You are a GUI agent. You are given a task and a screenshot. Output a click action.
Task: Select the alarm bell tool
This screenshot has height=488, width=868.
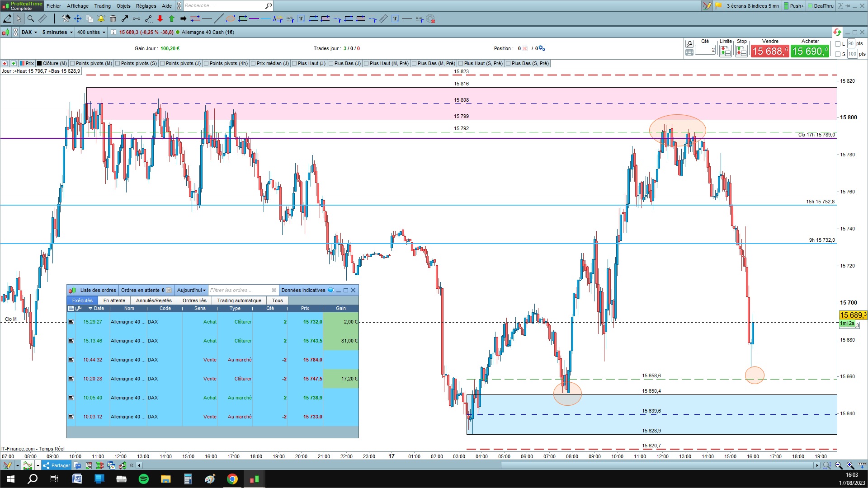click(x=101, y=19)
